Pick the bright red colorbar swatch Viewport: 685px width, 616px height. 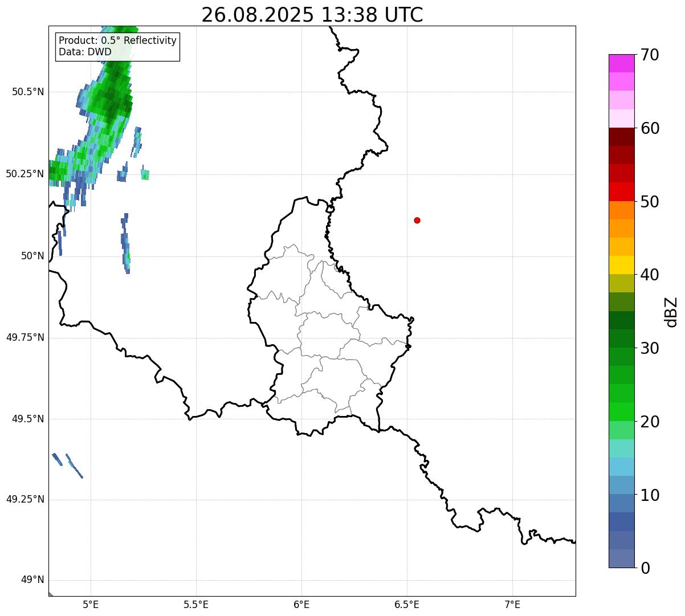tap(621, 191)
